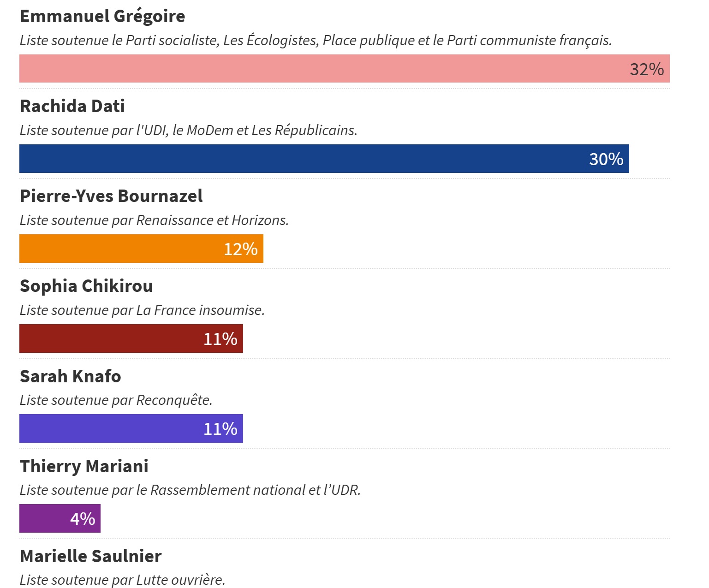Click the La France insoumise list description
The width and height of the screenshot is (709, 588).
[x=142, y=310]
